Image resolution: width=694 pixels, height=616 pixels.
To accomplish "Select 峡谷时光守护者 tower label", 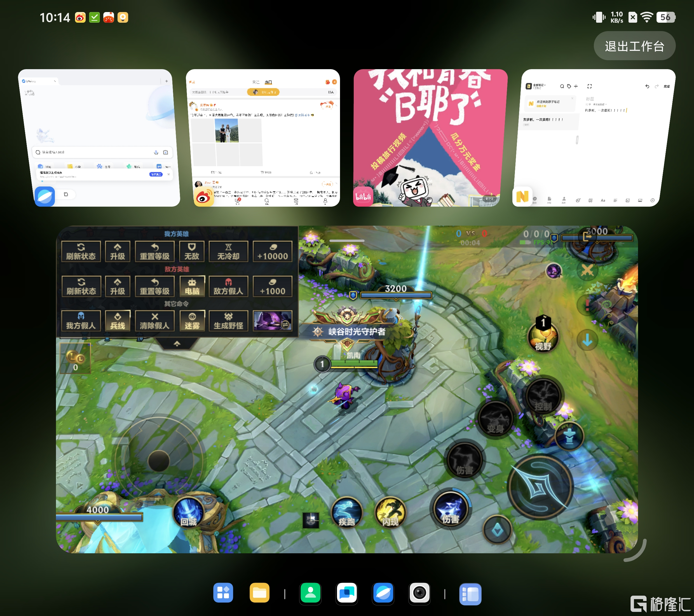I will [x=357, y=331].
